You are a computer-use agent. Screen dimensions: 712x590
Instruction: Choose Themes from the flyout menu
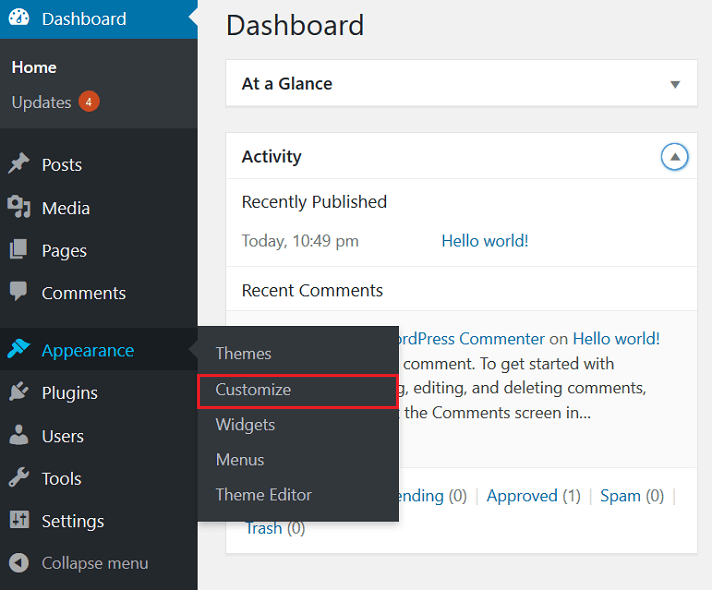pos(244,354)
